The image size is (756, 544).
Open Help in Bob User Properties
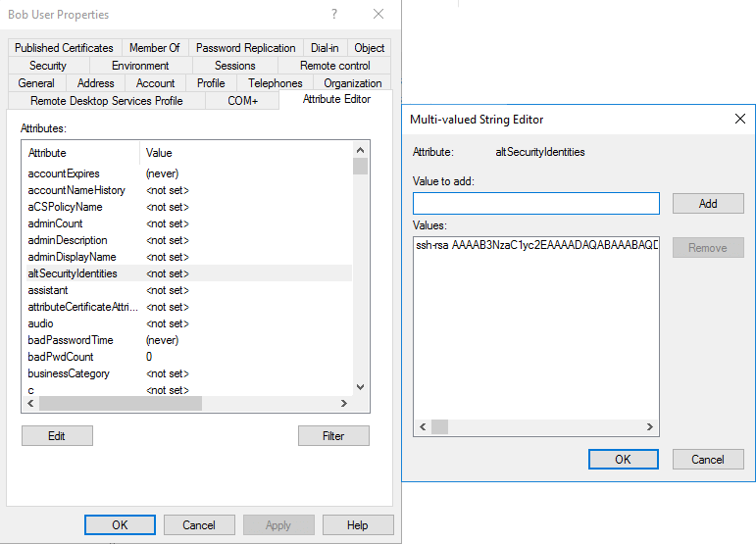(x=358, y=524)
